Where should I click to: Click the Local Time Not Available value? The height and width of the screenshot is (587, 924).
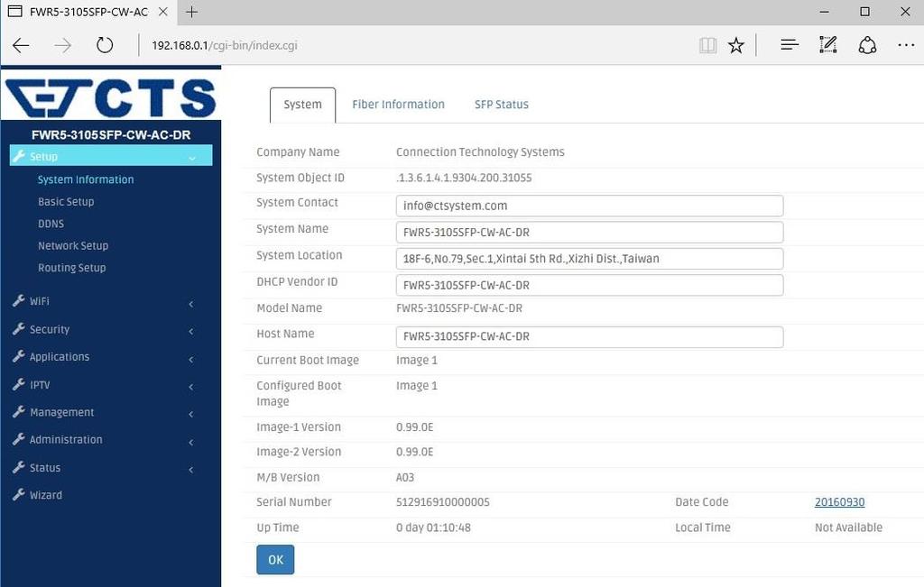[848, 527]
